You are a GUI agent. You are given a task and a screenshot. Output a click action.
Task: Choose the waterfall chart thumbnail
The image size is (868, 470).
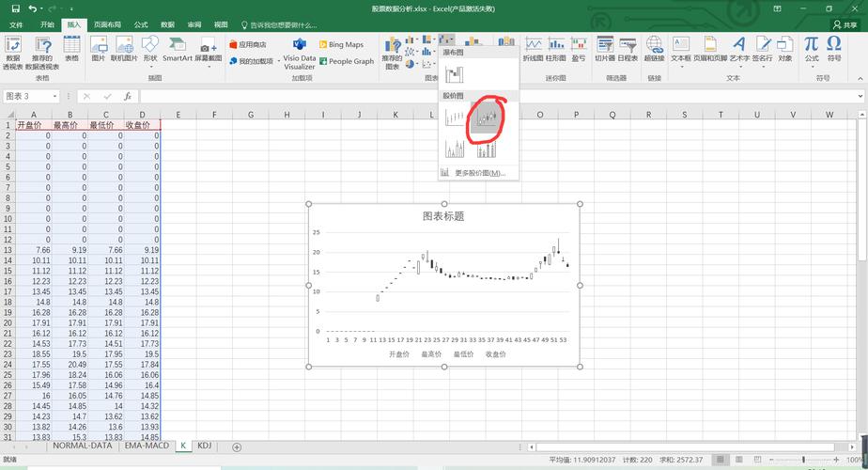pos(454,73)
